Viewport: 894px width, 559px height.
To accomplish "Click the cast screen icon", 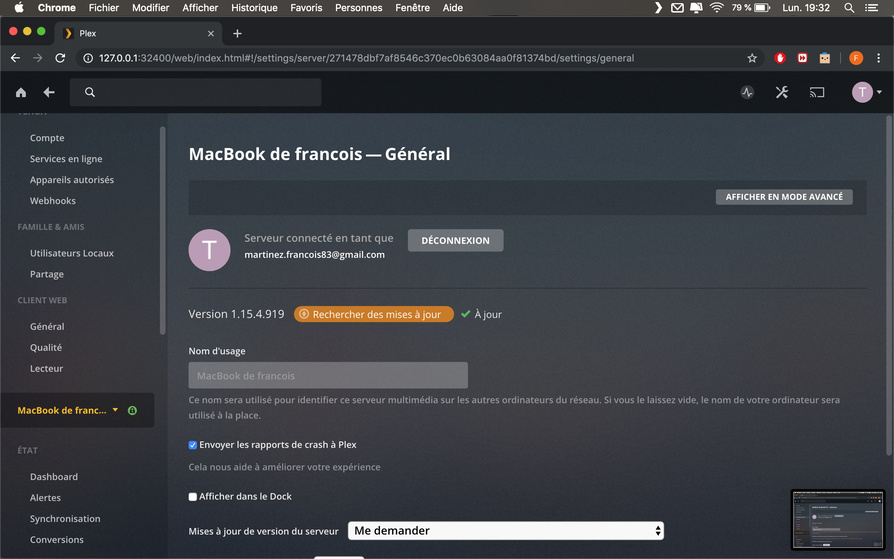I will click(817, 92).
